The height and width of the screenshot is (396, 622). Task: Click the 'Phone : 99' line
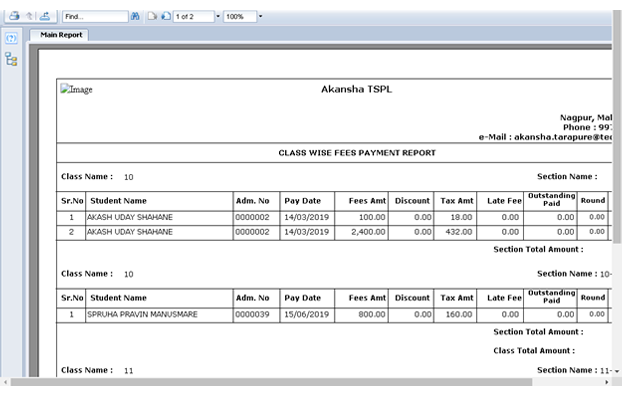point(587,127)
